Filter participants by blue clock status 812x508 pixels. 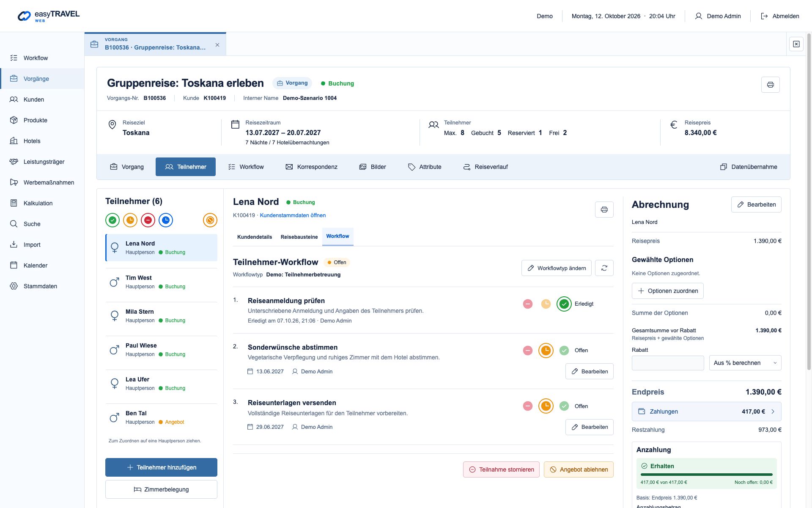point(166,220)
